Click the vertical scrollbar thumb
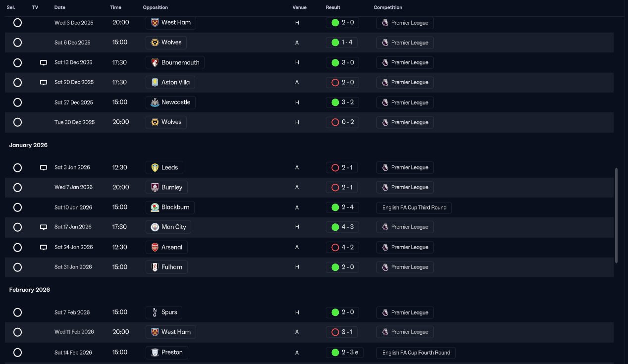This screenshot has width=628, height=364. click(x=616, y=215)
